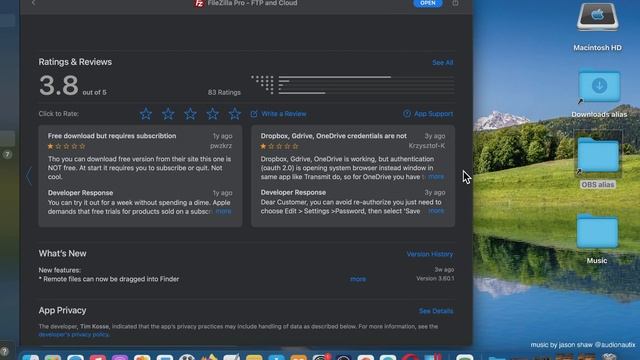Image resolution: width=640 pixels, height=360 pixels.
Task: Expand developer response to Krzysztof-K with more
Action: (x=436, y=211)
